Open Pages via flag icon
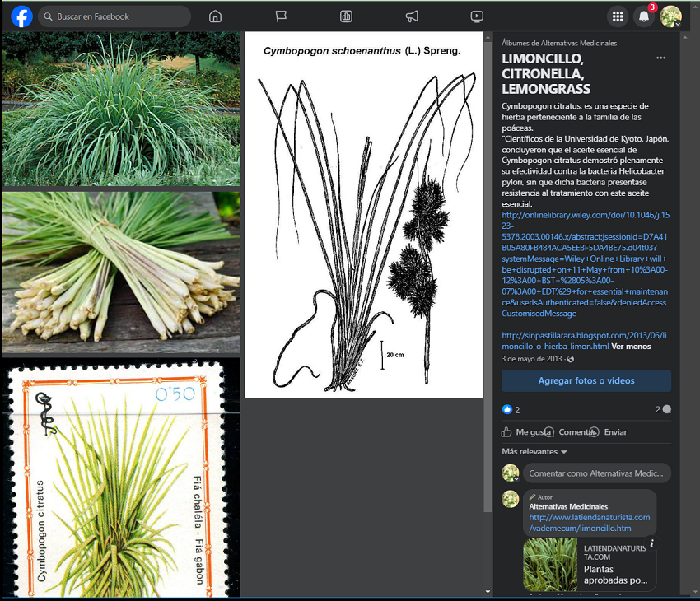 click(x=281, y=16)
